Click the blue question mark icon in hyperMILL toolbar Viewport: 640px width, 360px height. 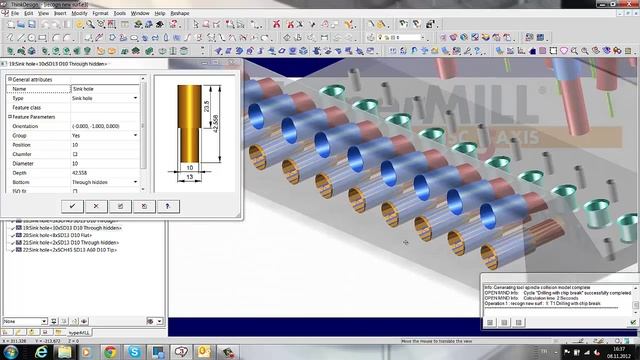pyautogui.click(x=478, y=51)
